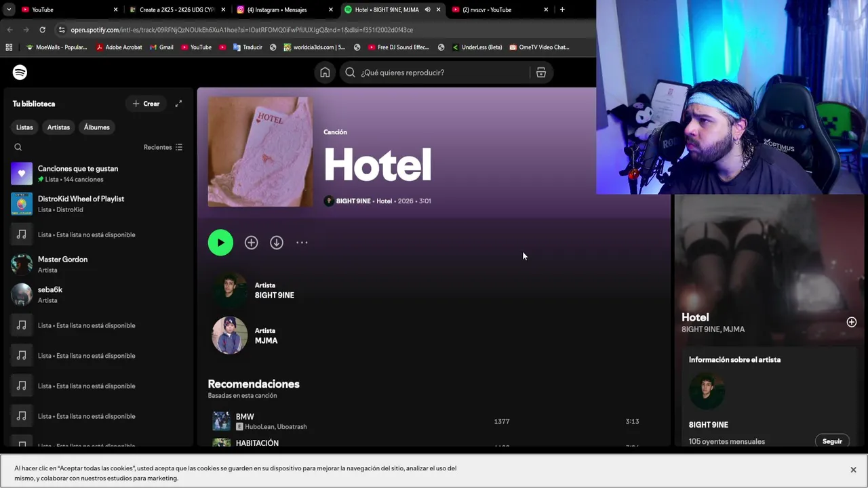The image size is (868, 488).
Task: Close the cookie banner with X
Action: [x=853, y=470]
